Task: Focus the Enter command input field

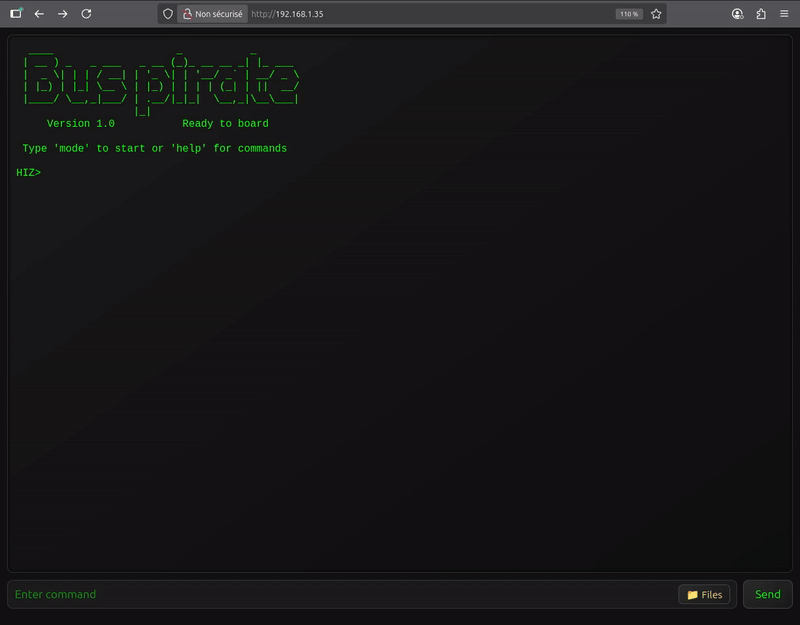Action: 340,595
